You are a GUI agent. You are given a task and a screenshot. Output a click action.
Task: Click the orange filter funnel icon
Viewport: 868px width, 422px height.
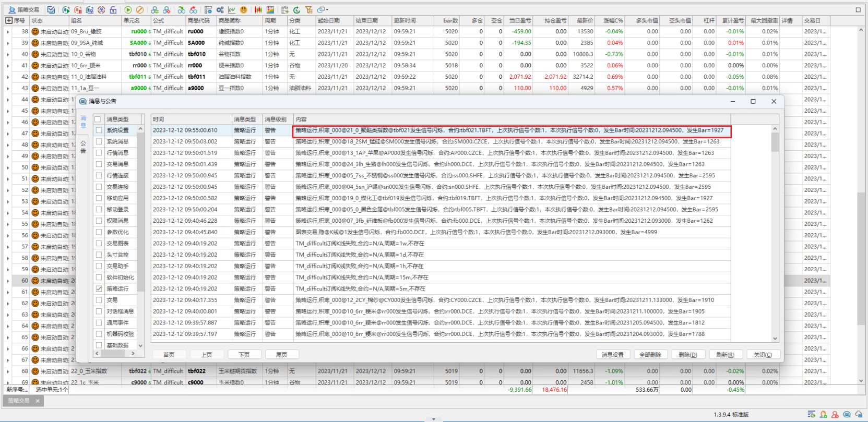click(308, 10)
